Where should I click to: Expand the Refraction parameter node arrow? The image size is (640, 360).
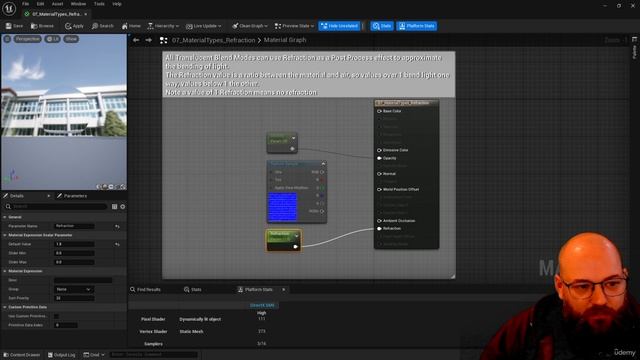(297, 236)
